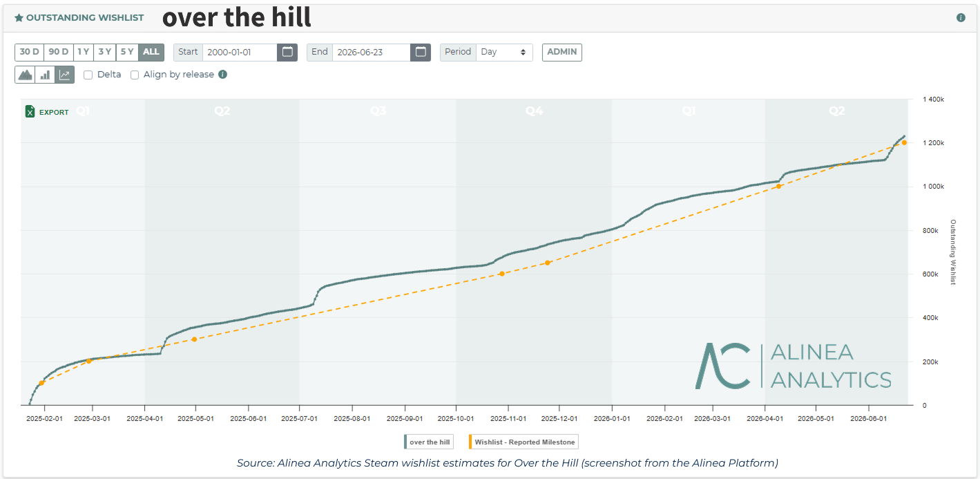Screen dimensions: 980x479
Task: Click the x-axis label 2025-02-01
Action: [x=44, y=418]
